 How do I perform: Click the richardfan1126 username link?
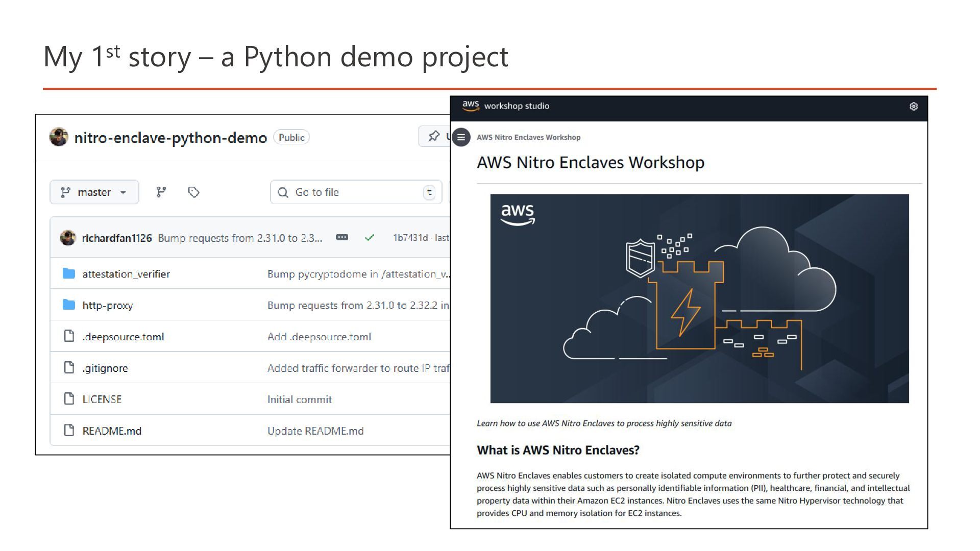coord(117,238)
